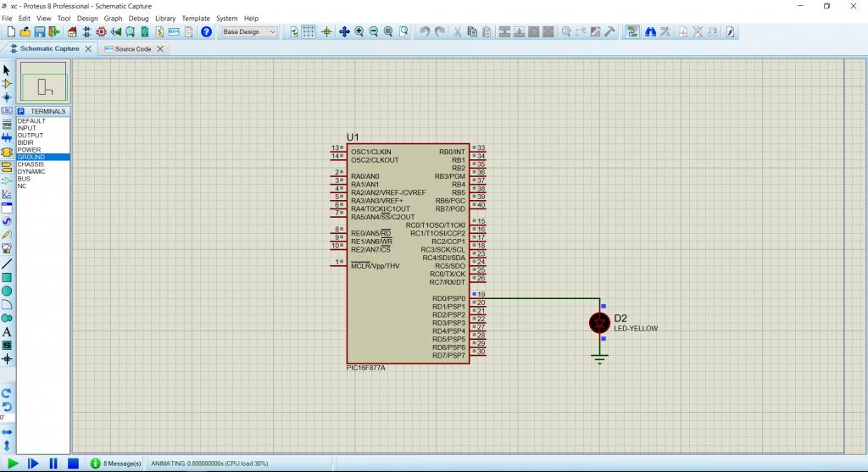
Task: Click the redraw display icon
Action: (293, 32)
